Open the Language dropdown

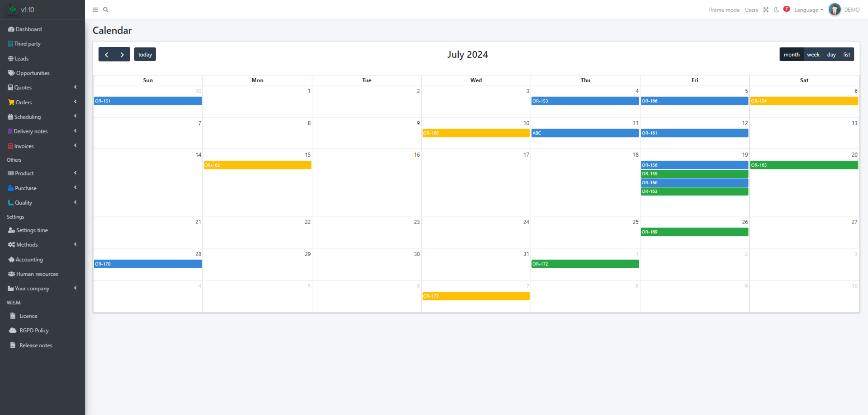pos(808,9)
